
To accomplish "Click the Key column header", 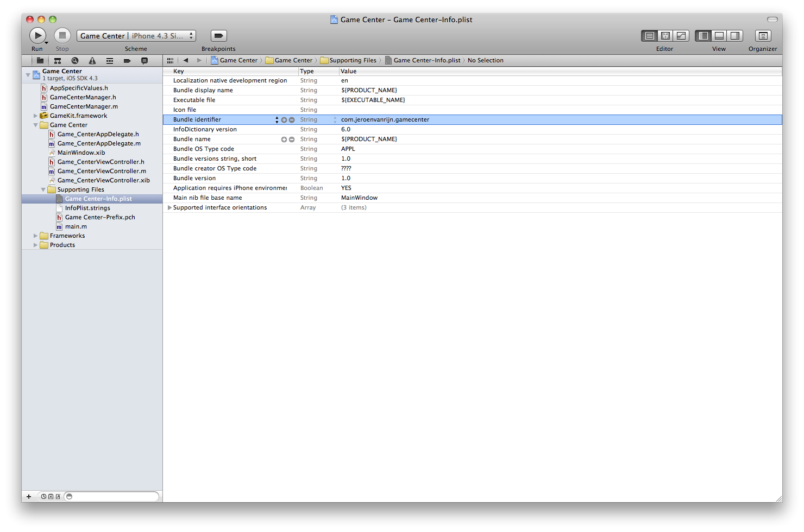I will 231,71.
